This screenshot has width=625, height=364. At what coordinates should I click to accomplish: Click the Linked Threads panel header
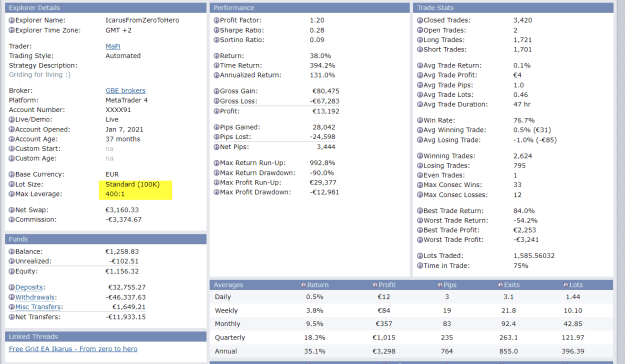[x=106, y=336]
